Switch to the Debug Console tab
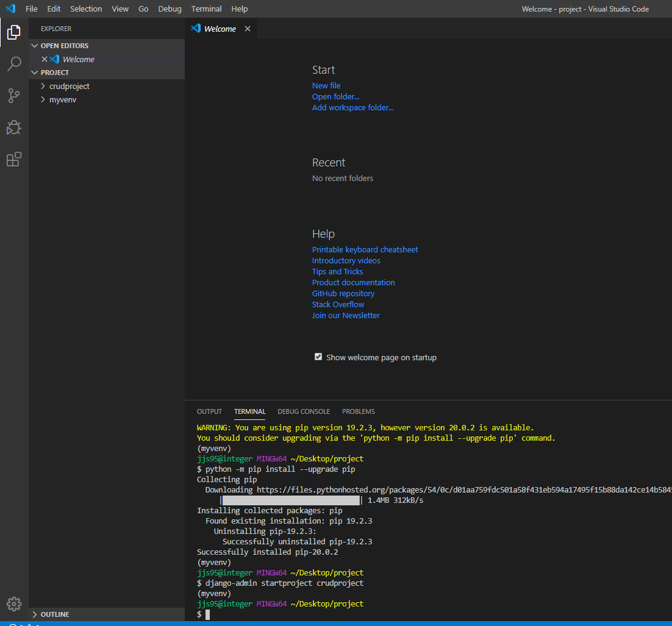Image resolution: width=672 pixels, height=626 pixels. (x=304, y=411)
